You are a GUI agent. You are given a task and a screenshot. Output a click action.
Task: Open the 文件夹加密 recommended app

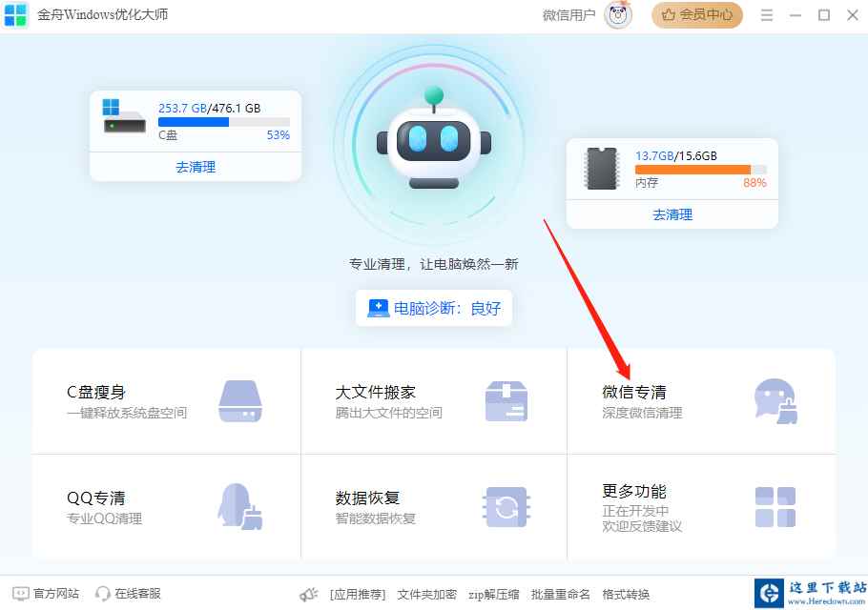(x=426, y=595)
